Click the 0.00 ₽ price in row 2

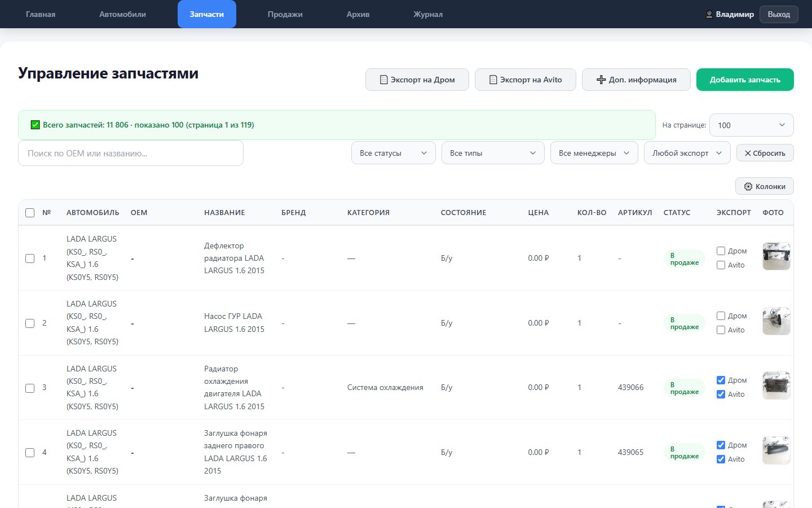click(x=538, y=323)
